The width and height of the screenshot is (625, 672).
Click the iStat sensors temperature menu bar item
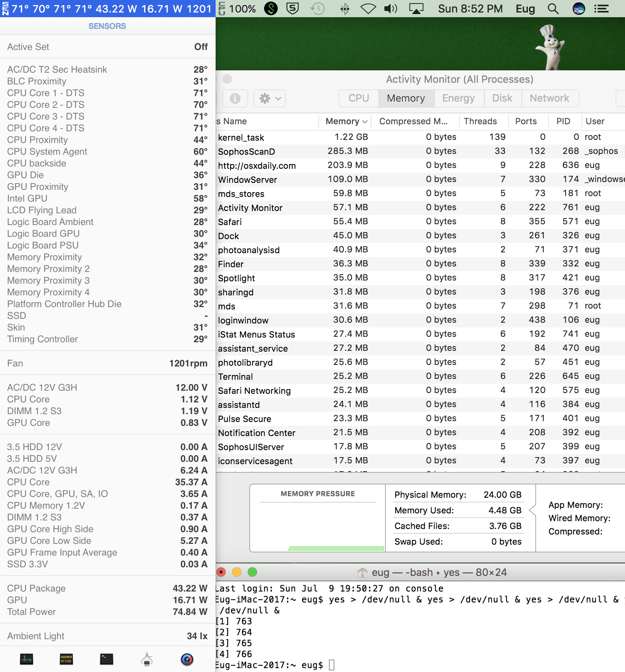coord(107,9)
